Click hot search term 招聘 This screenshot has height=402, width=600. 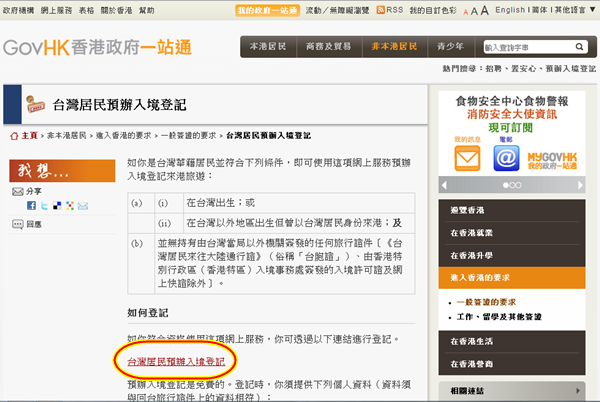click(493, 68)
